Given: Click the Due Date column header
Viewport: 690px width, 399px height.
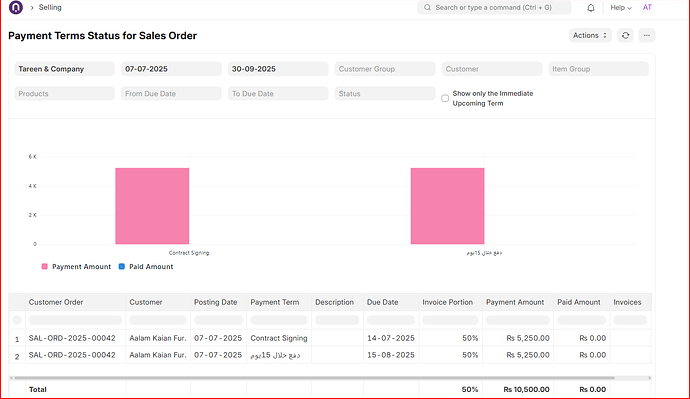Looking at the screenshot, I should coord(382,302).
